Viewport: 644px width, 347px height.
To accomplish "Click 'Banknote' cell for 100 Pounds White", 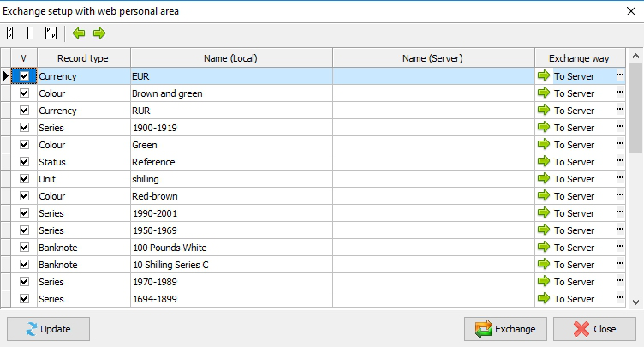I will pyautogui.click(x=83, y=248).
